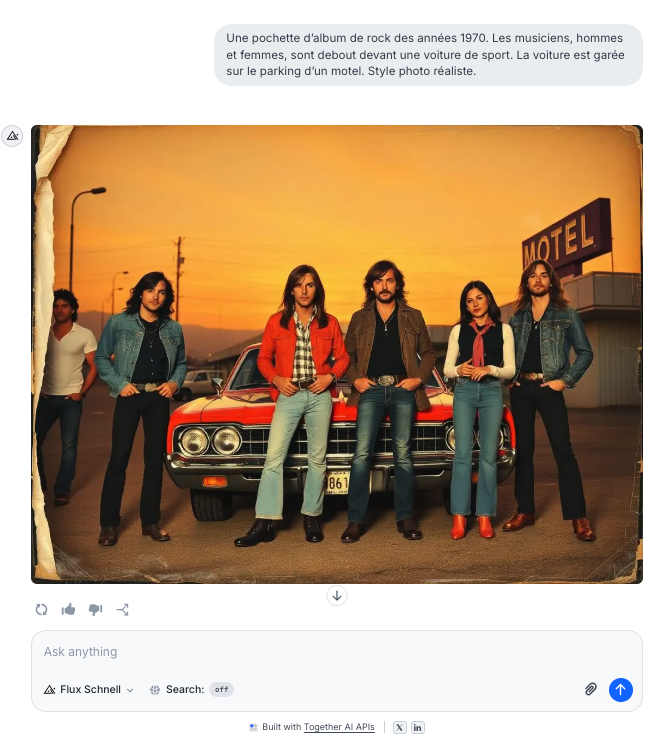
Task: Click the Search globe icon
Action: pyautogui.click(x=155, y=690)
